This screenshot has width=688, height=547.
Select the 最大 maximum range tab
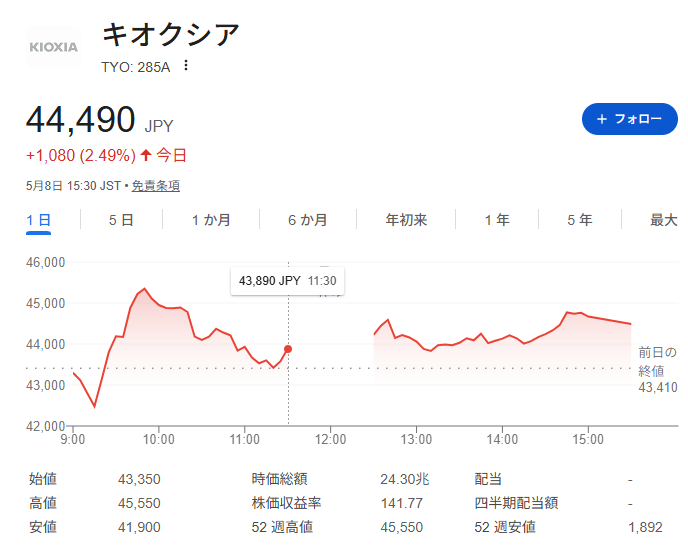click(663, 220)
